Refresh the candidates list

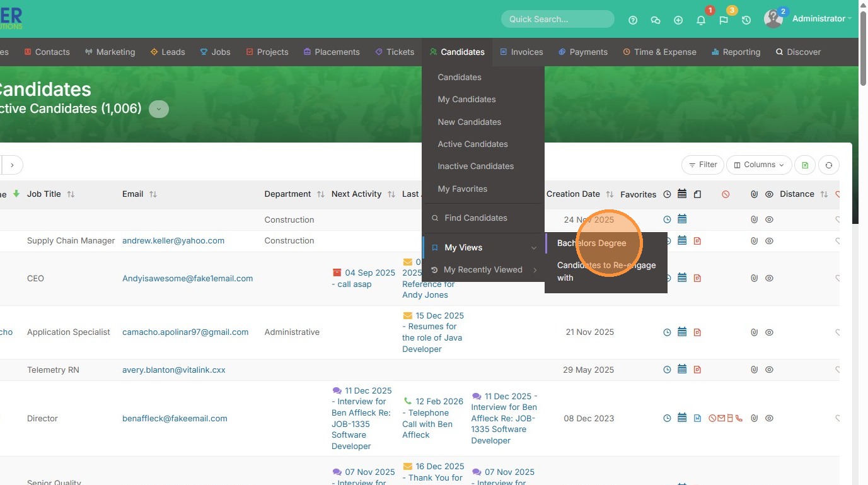point(829,165)
